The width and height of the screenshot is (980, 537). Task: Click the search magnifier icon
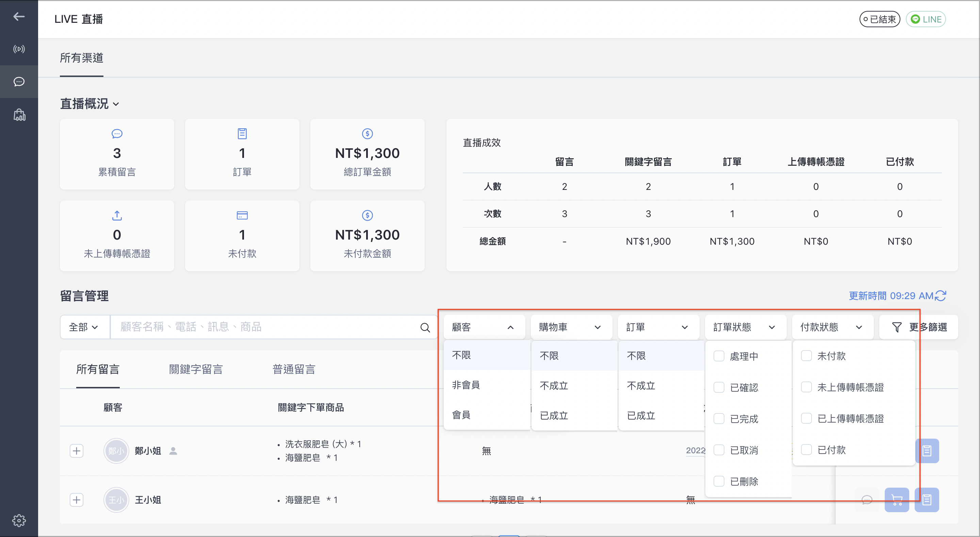click(x=425, y=327)
